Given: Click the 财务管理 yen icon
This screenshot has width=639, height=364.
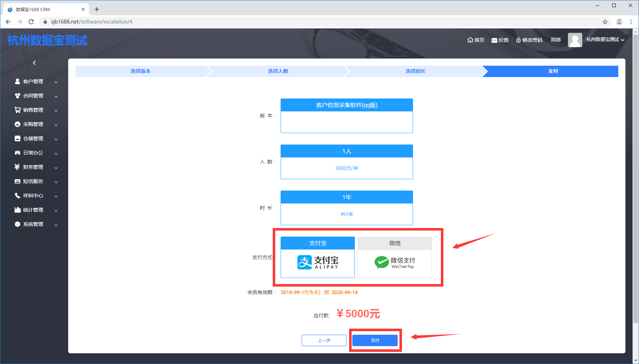Looking at the screenshot, I should [17, 167].
